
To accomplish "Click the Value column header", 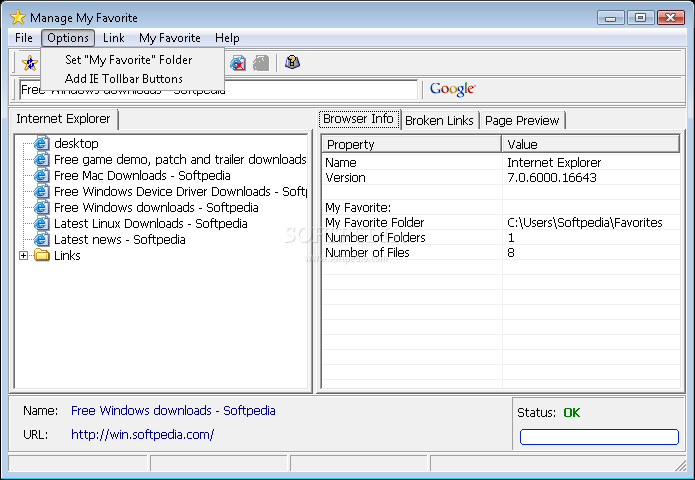I will coord(591,144).
